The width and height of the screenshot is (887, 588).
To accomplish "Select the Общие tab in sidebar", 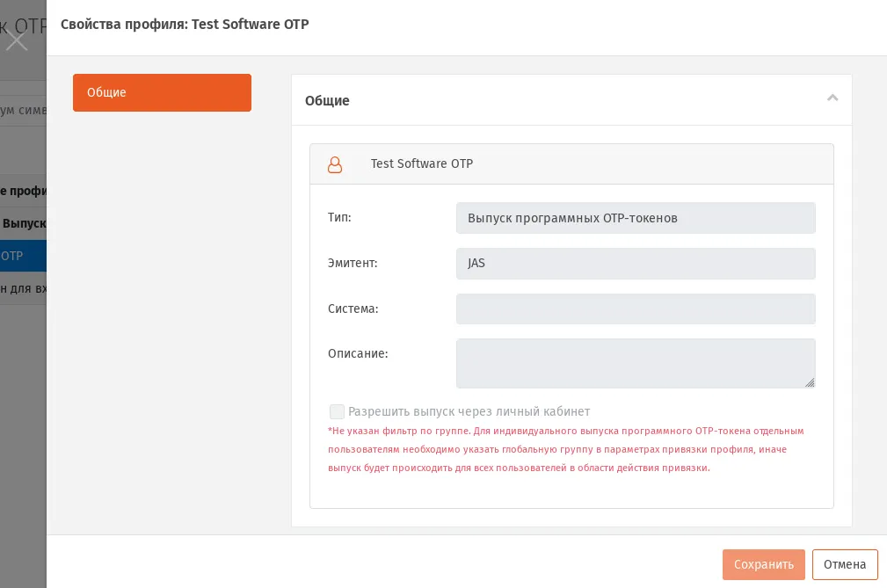I will (162, 92).
